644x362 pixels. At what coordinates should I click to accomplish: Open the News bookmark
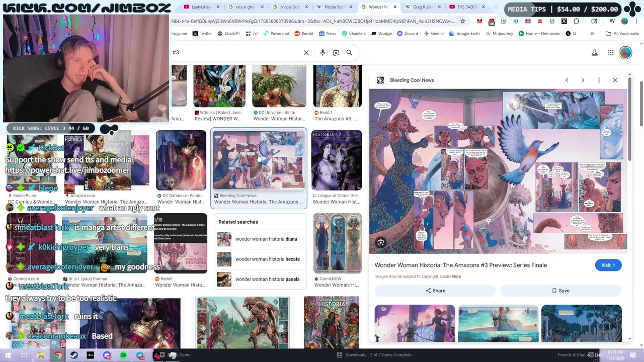coord(327,34)
